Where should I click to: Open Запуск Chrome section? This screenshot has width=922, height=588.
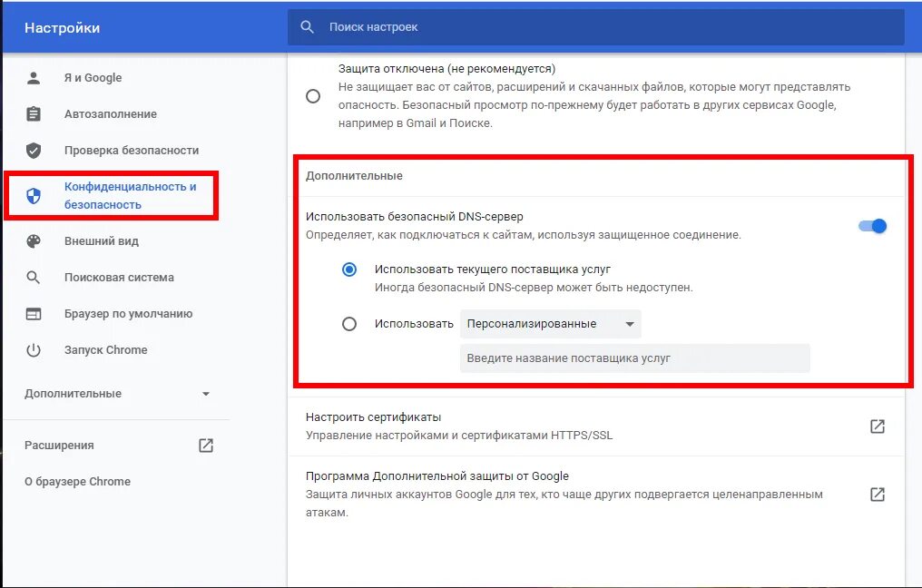106,350
